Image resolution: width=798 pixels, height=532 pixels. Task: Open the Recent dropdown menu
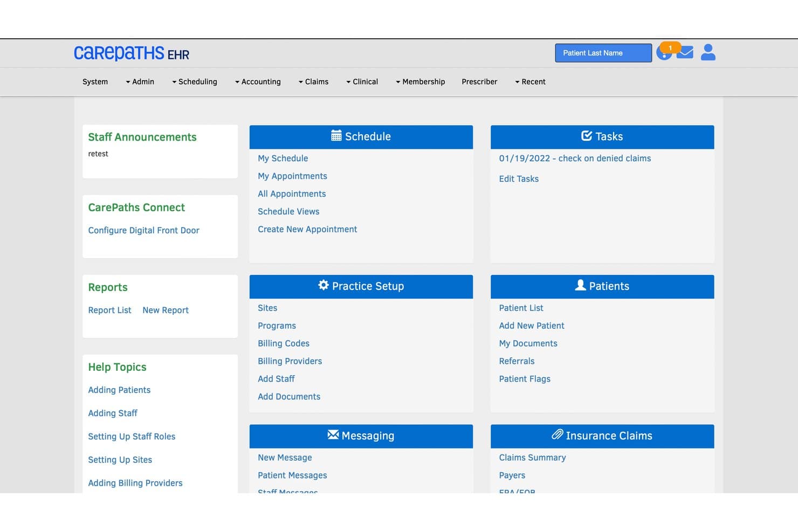530,82
